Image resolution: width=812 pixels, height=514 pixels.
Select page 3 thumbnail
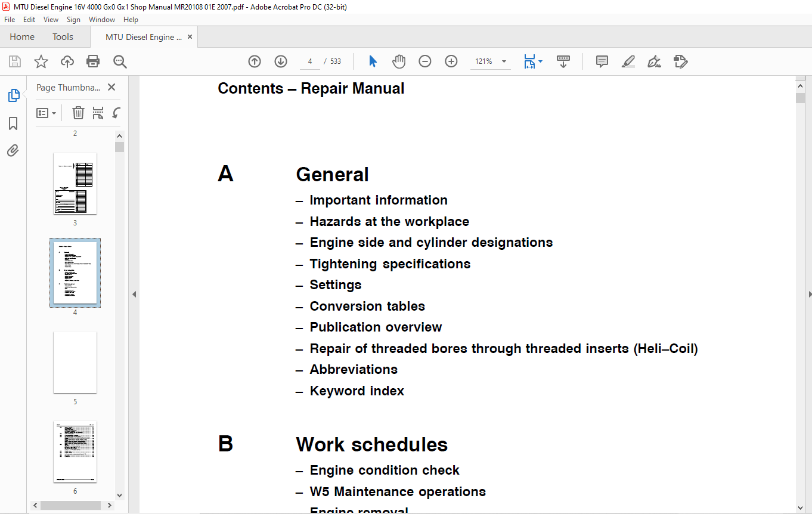75,184
